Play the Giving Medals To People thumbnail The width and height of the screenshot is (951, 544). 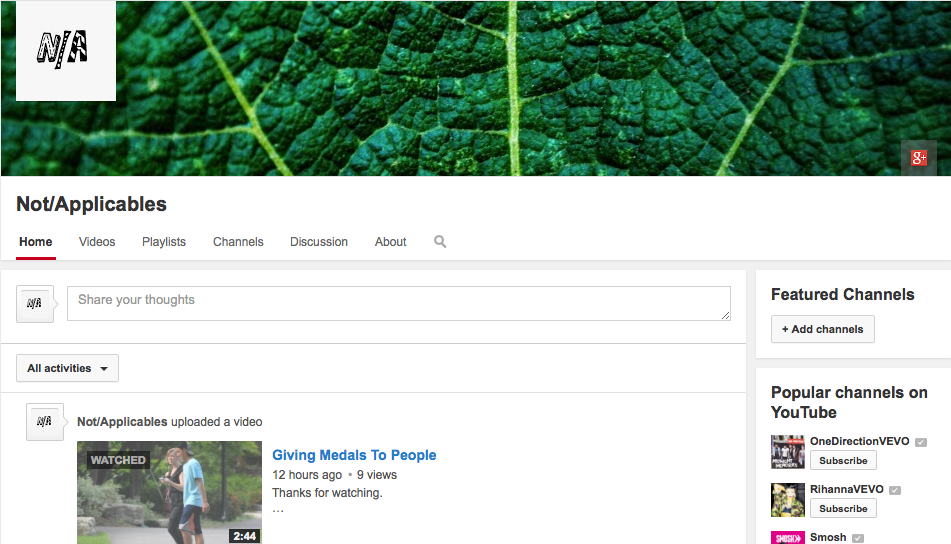[169, 492]
